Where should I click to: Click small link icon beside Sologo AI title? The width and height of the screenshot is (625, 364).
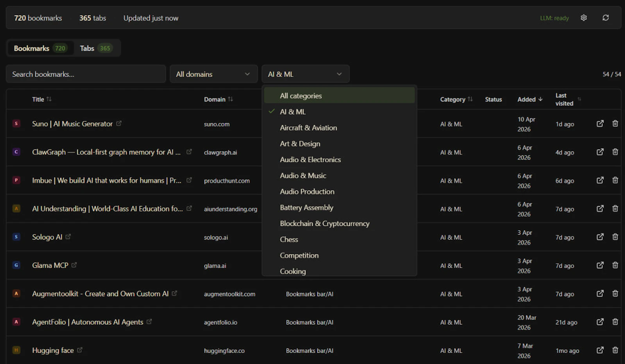point(68,236)
